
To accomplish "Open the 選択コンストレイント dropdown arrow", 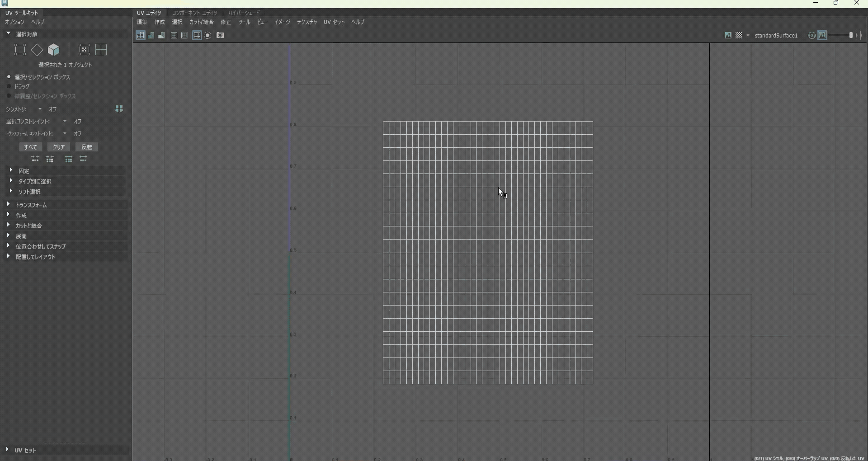I will click(65, 122).
